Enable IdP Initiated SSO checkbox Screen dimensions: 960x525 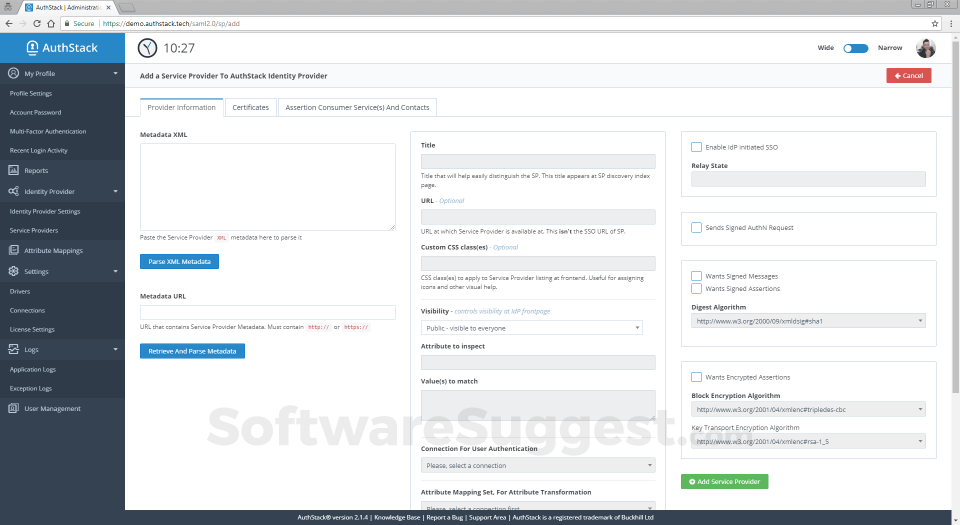point(696,147)
